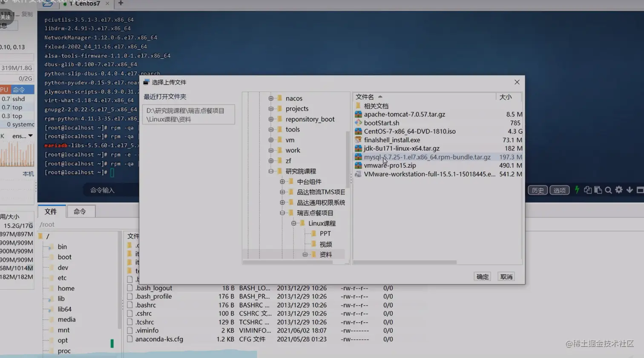Viewport: 644px width, 358px height.
Task: Click the green lightning connection icon in toolbar
Action: (577, 190)
